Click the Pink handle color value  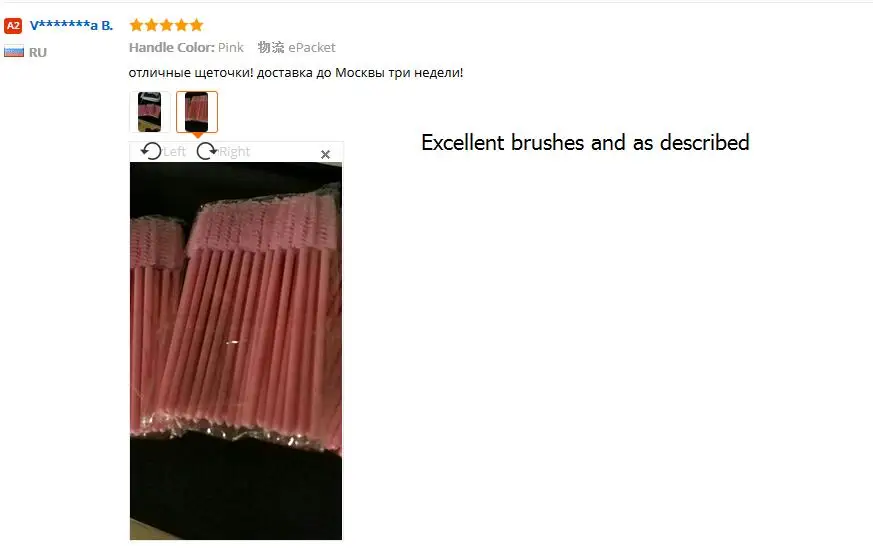coord(230,47)
